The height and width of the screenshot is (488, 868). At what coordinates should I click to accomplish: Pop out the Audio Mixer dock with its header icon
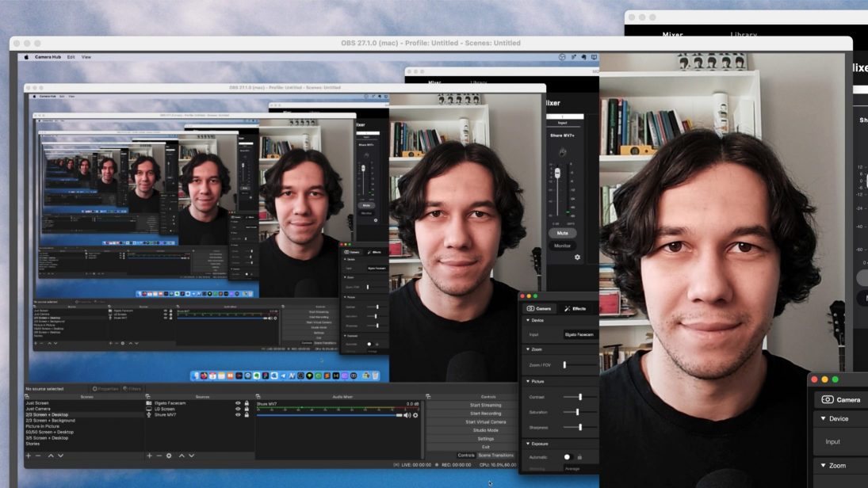point(258,397)
